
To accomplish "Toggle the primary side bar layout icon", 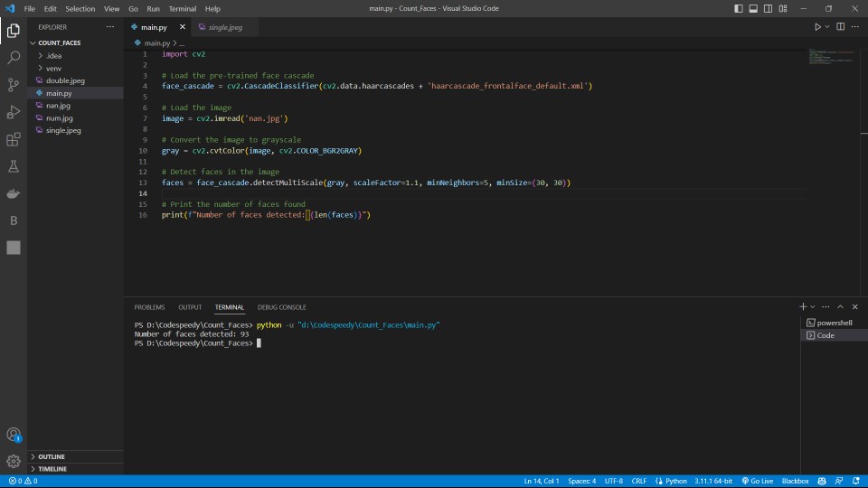I will point(739,8).
